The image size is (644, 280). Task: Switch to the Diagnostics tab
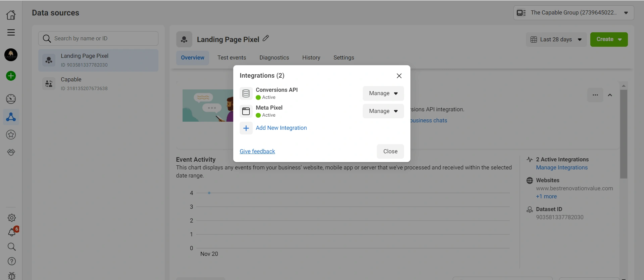[x=274, y=58]
